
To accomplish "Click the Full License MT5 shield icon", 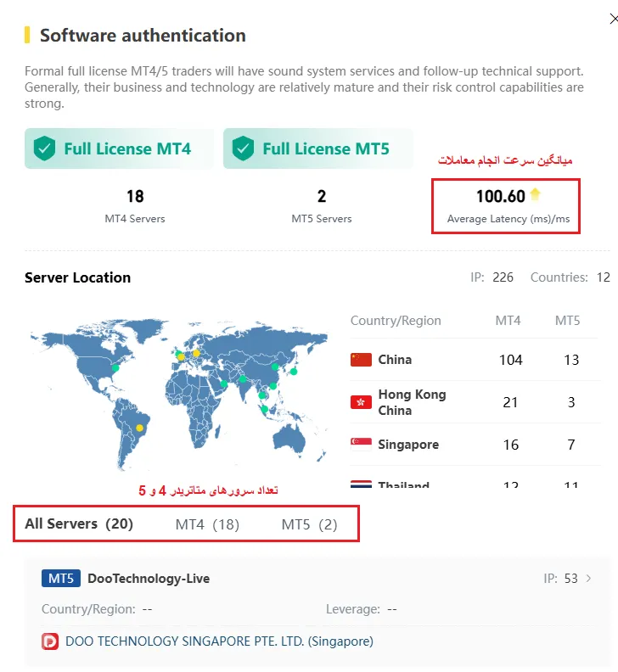I will [243, 149].
